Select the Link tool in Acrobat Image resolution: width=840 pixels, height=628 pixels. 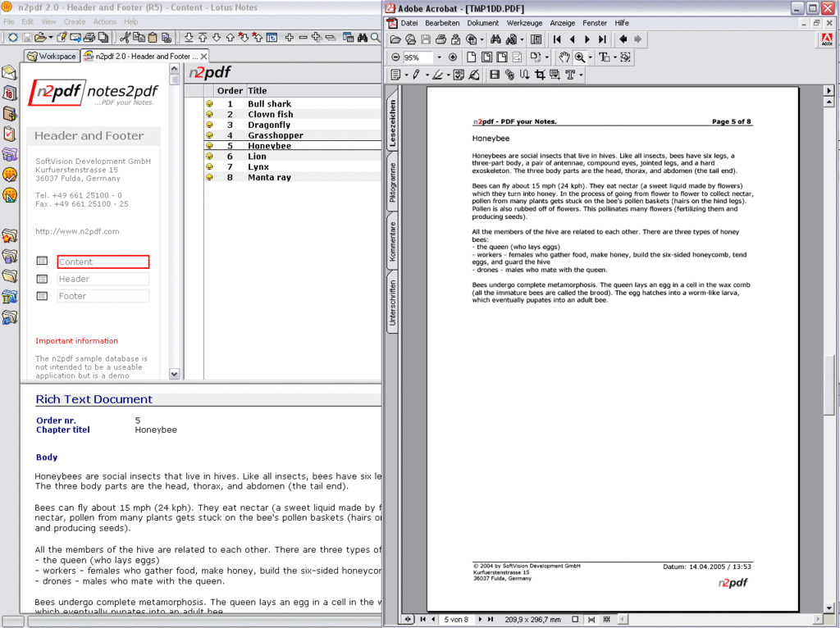click(509, 75)
